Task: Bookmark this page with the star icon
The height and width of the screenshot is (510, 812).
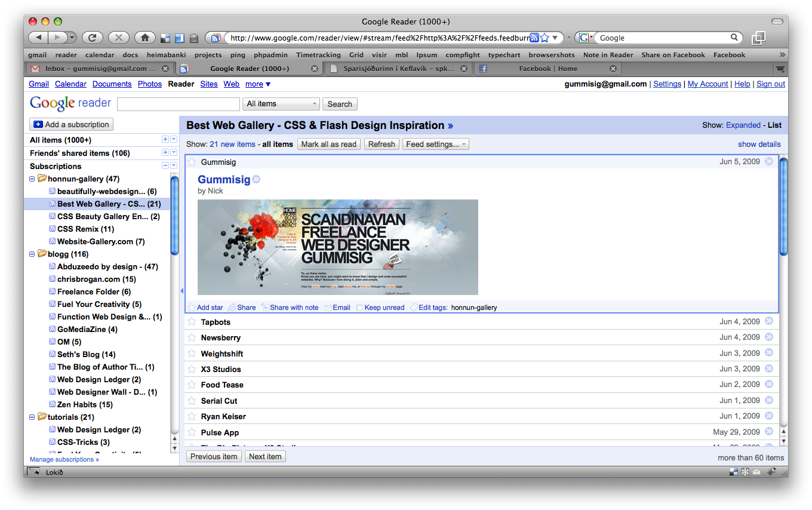Action: [x=544, y=38]
